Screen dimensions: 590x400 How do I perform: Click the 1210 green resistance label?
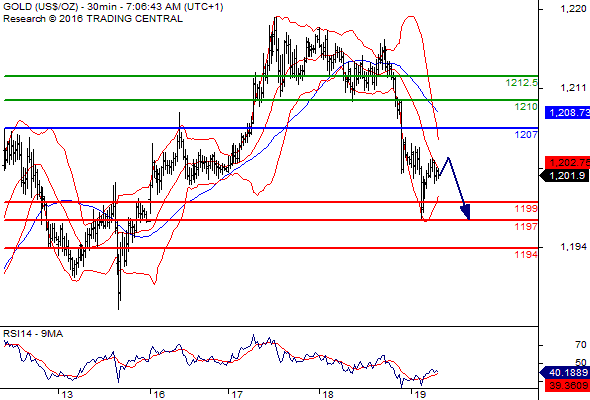pos(526,107)
